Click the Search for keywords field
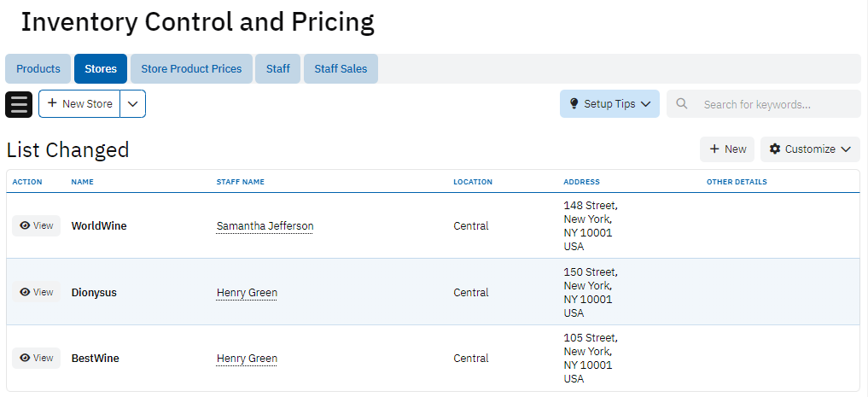The image size is (868, 397). 772,104
